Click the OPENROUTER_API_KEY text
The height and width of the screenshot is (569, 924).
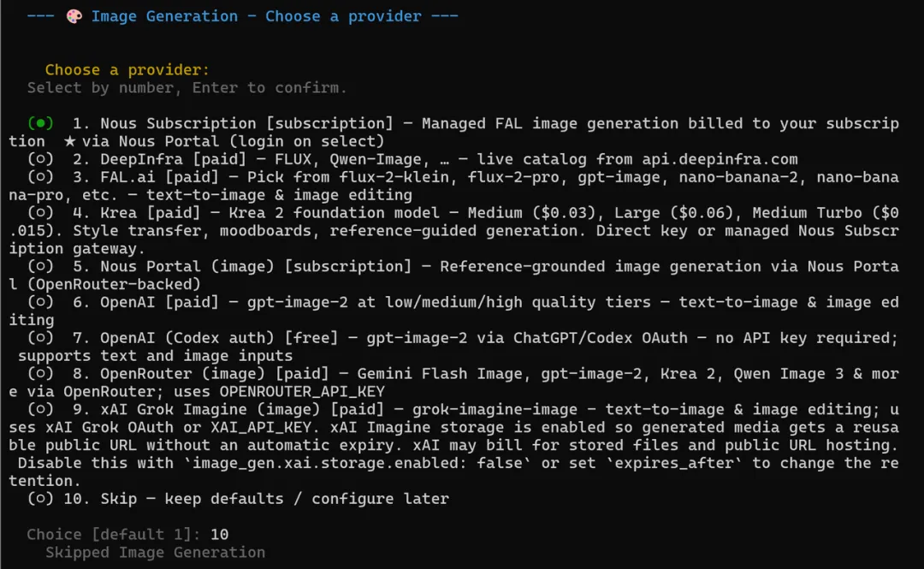click(x=302, y=392)
